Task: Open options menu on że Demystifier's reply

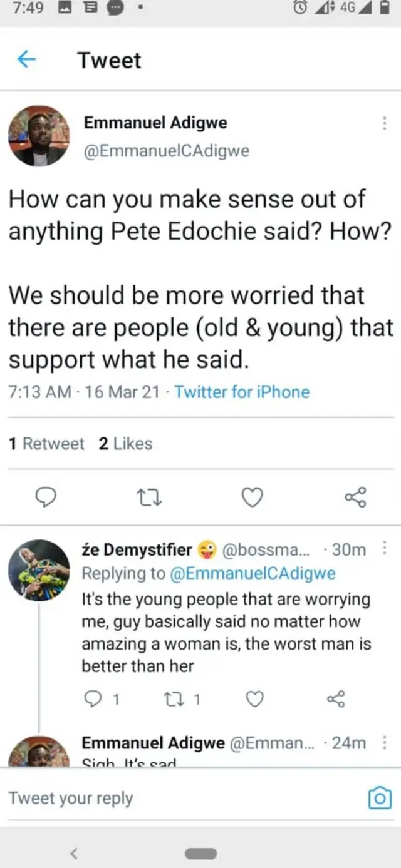Action: [385, 548]
